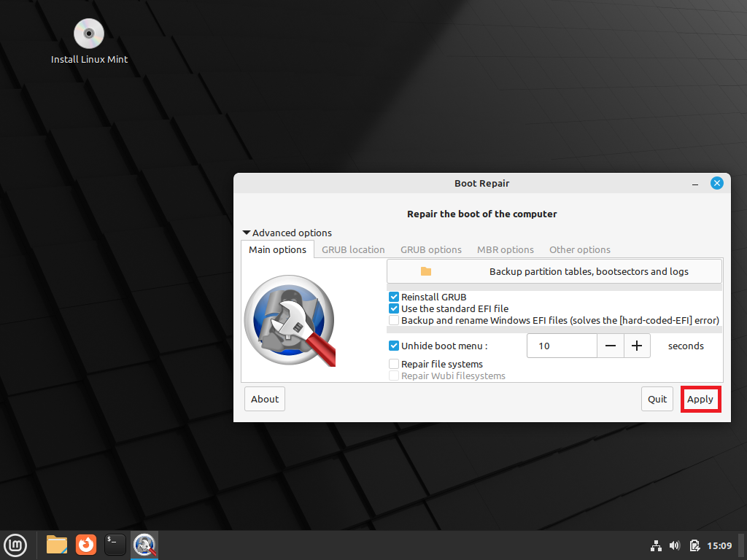This screenshot has width=747, height=560.
Task: Switch to the GRUB location tab
Action: 353,249
